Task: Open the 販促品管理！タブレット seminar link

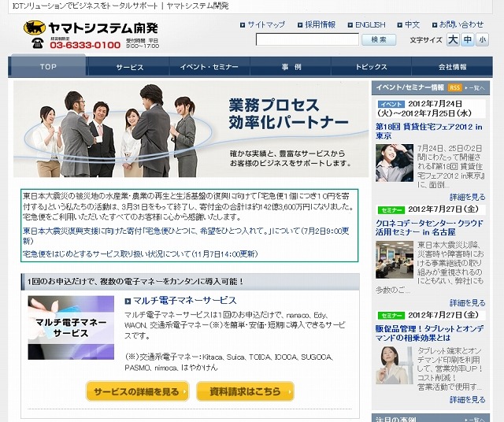Action: (429, 333)
